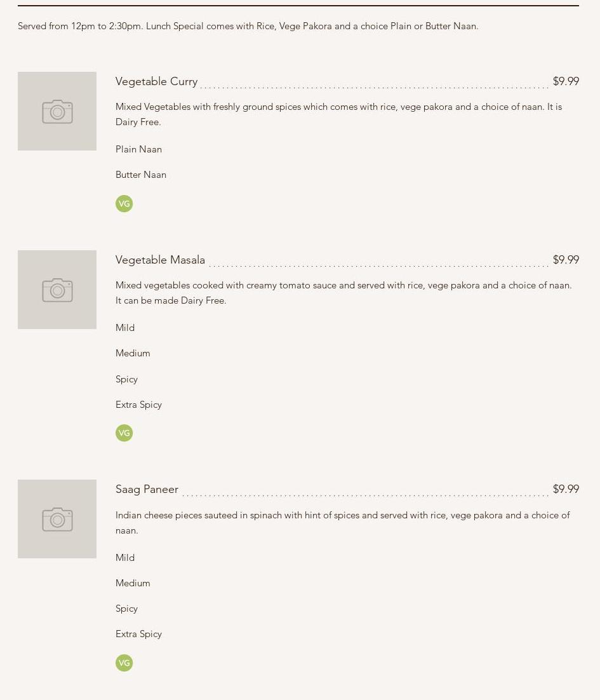Click the Vegetable Curry camera placeholder image

click(x=57, y=111)
